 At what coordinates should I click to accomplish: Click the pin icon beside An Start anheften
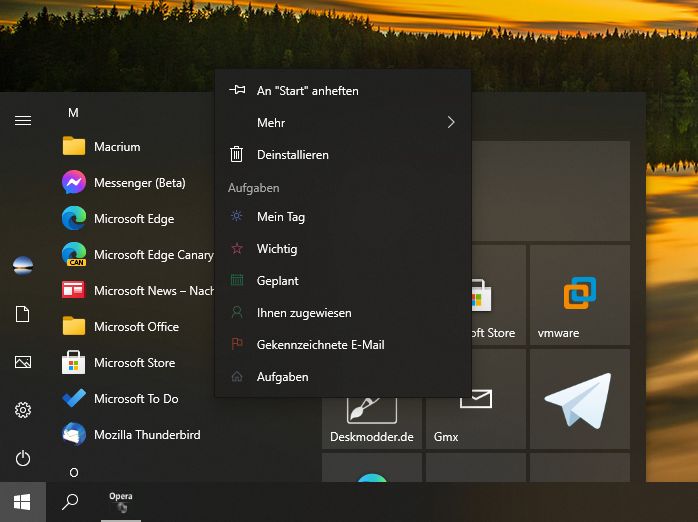[x=237, y=90]
